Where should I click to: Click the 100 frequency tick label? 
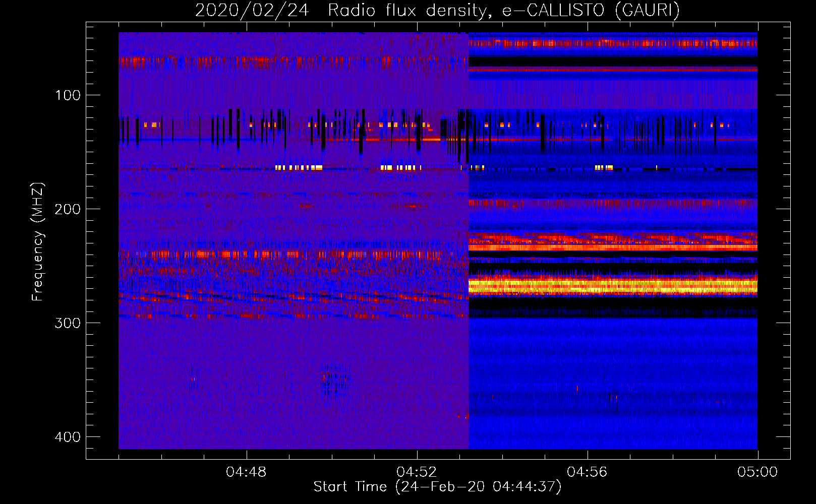click(x=68, y=95)
